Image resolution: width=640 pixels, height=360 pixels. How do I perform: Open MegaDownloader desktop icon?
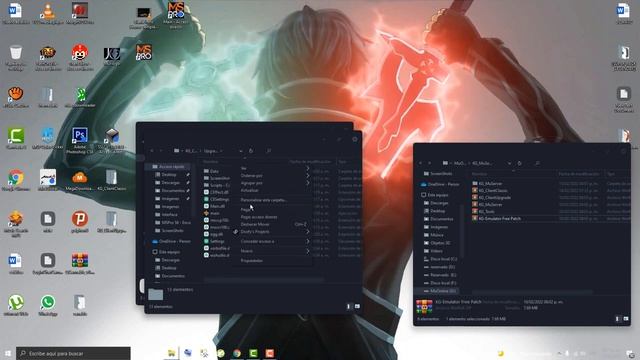point(80,180)
